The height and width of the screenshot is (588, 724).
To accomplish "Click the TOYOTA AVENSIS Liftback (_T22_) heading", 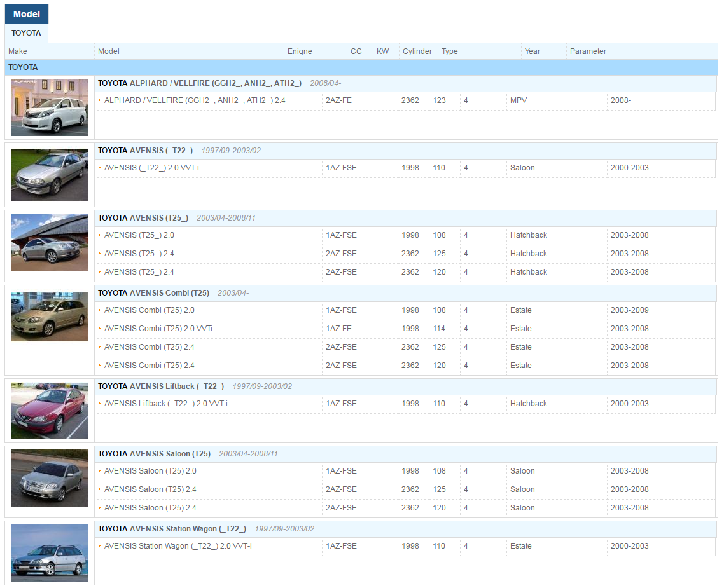I will [x=161, y=386].
